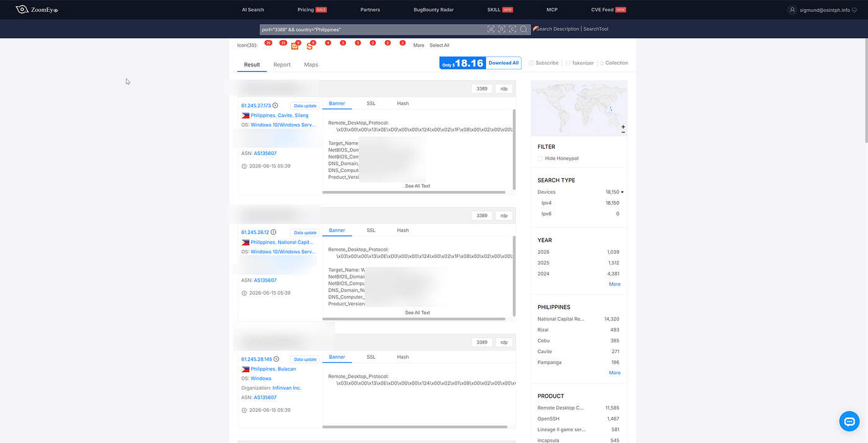Screen dimensions: 868x443
Task: Click Select All in the icon row
Action: point(440,45)
